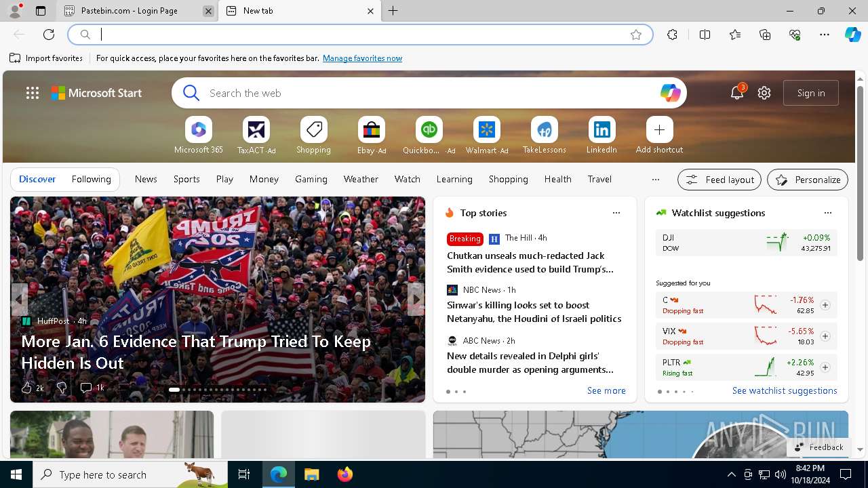This screenshot has height=488, width=868.
Task: Open a new browser tab
Action: click(x=393, y=11)
